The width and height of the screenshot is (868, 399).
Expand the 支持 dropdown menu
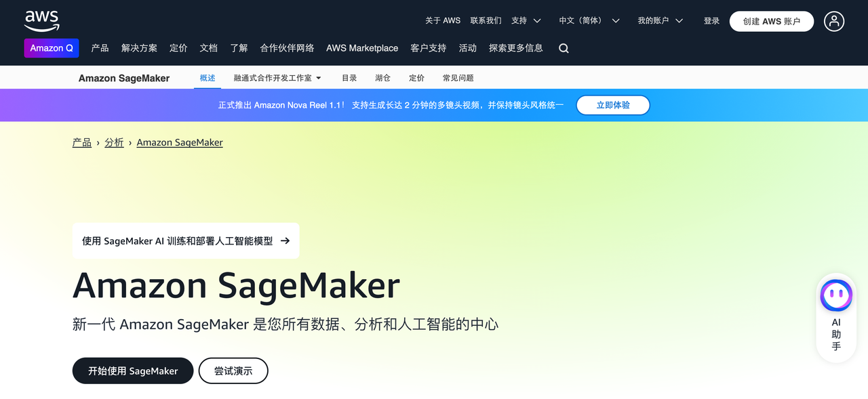526,21
